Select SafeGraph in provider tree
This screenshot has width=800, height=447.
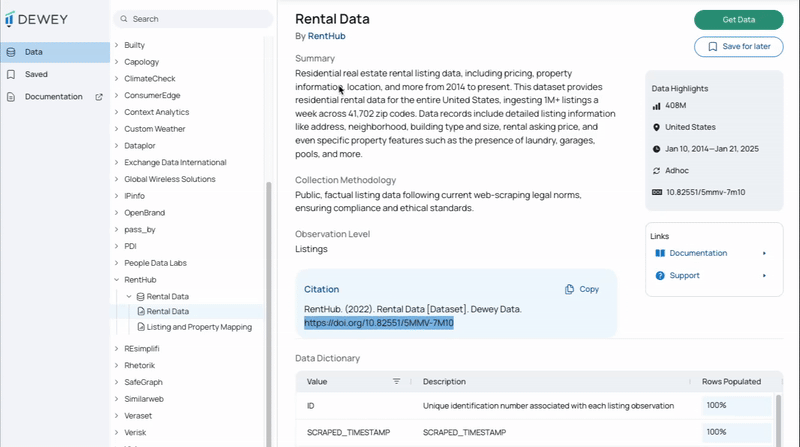(143, 382)
